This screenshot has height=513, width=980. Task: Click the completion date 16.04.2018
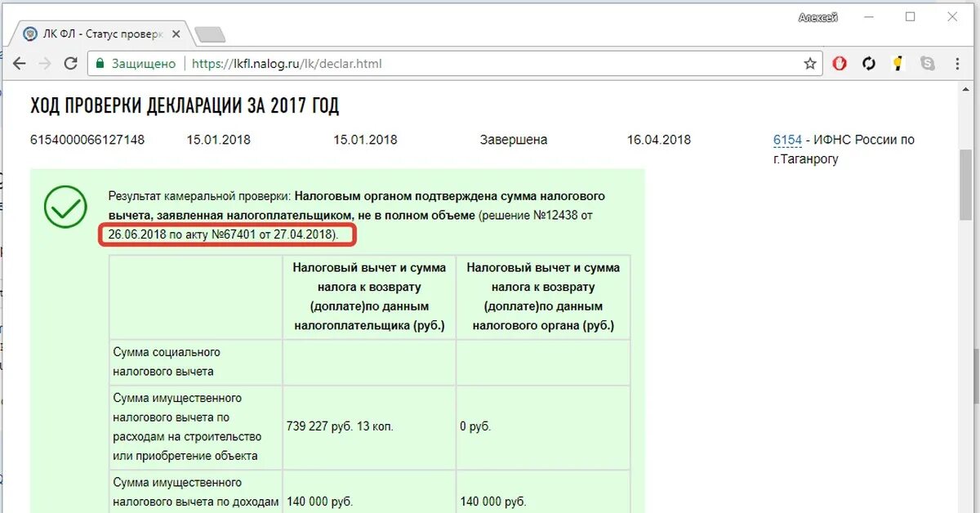[x=659, y=140]
